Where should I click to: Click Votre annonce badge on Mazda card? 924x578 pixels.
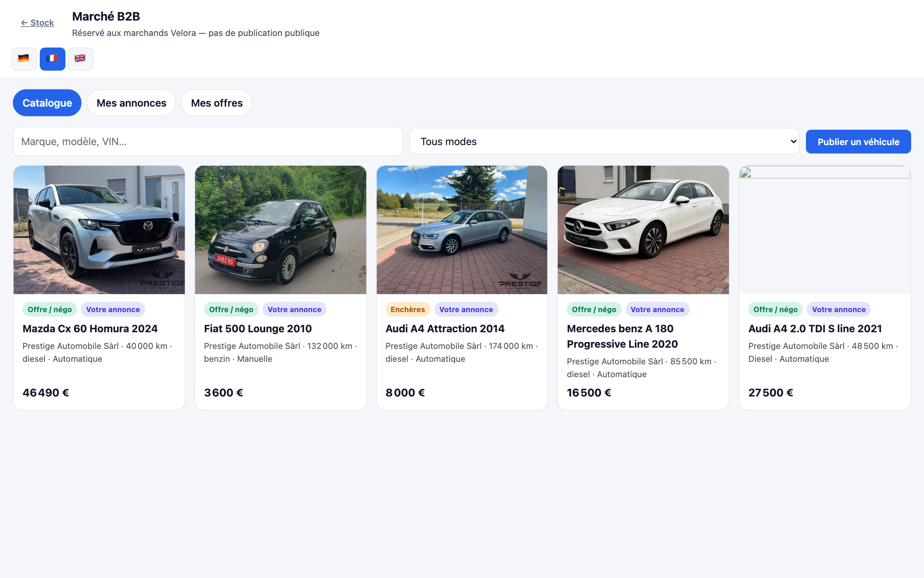pos(113,309)
